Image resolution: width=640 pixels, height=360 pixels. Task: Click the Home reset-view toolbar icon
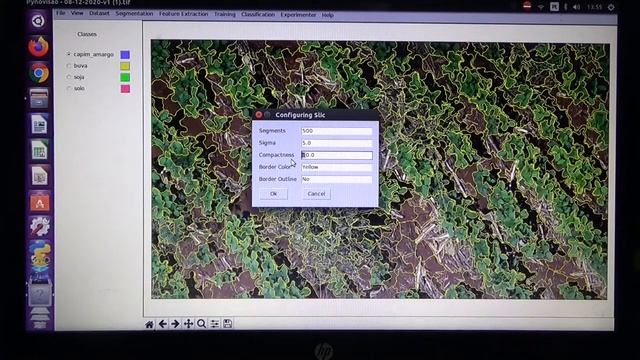[149, 324]
